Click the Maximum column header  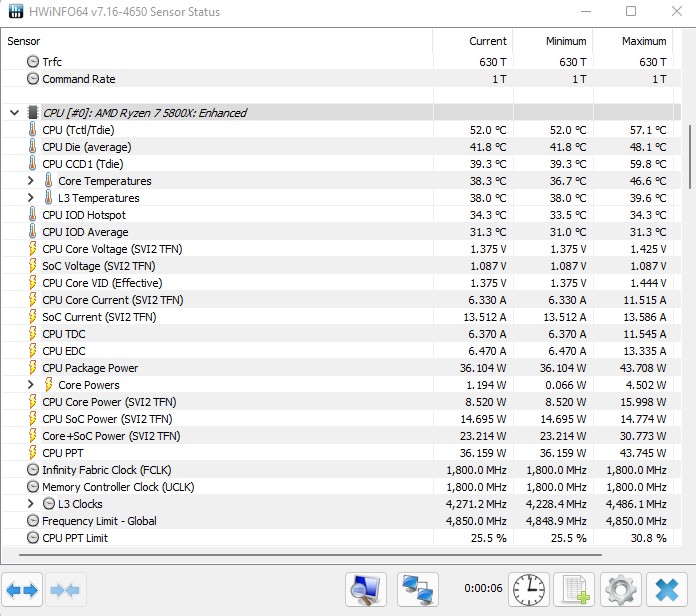point(633,41)
